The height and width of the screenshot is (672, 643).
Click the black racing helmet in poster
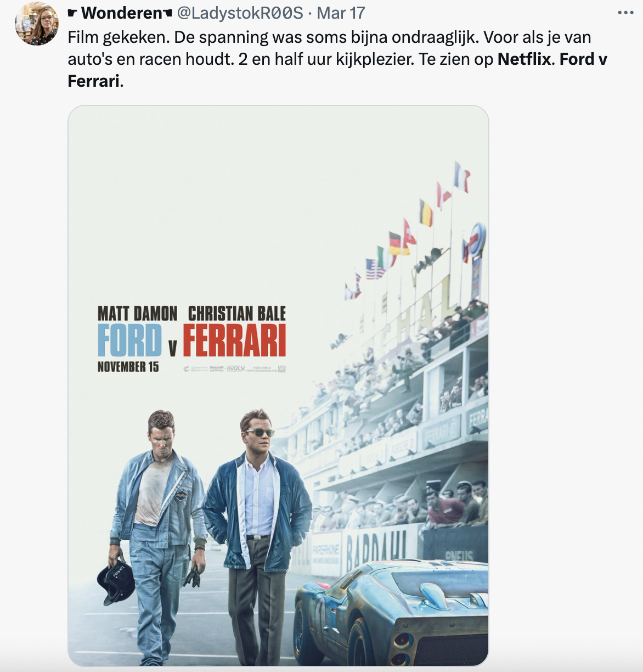click(116, 582)
